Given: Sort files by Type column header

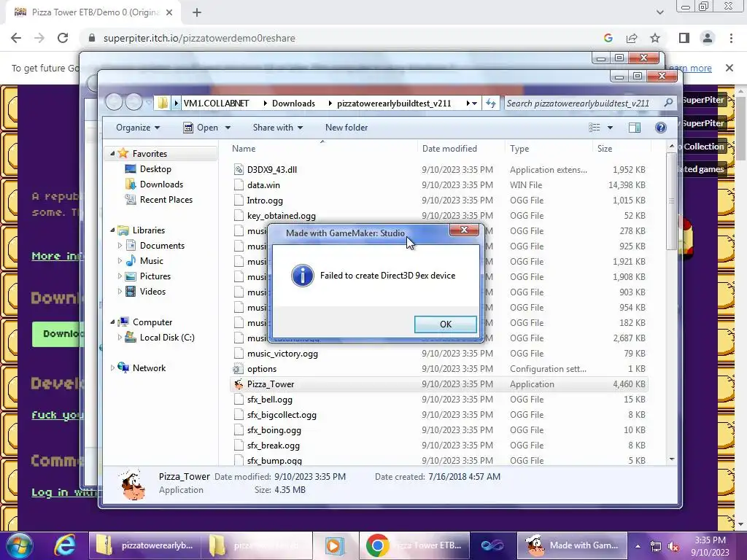Looking at the screenshot, I should 519,149.
